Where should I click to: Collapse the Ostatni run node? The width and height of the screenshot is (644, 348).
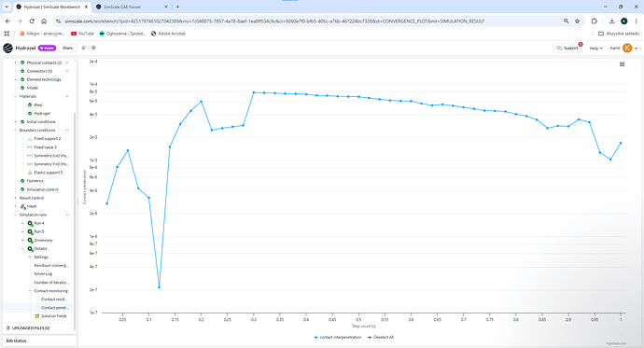click(22, 249)
